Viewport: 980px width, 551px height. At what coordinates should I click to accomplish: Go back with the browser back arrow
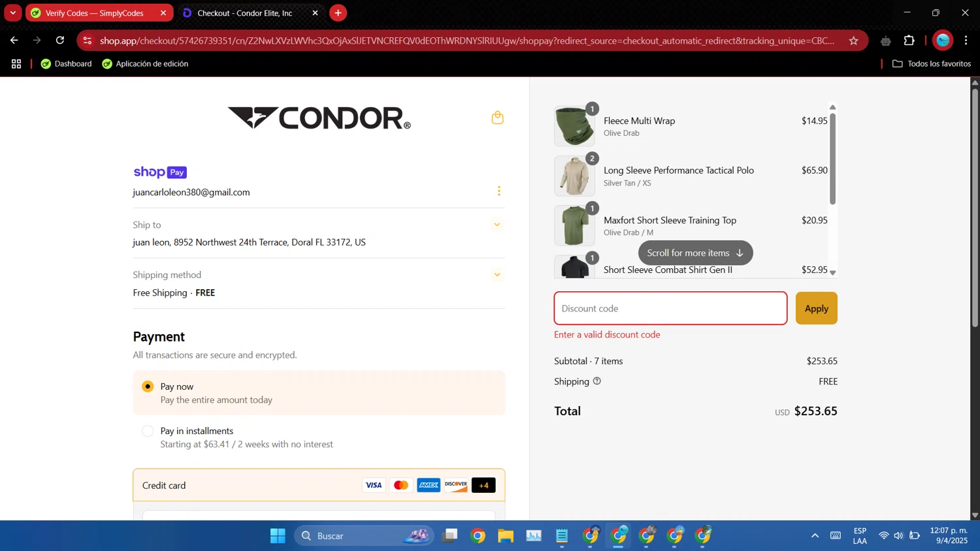pyautogui.click(x=14, y=40)
